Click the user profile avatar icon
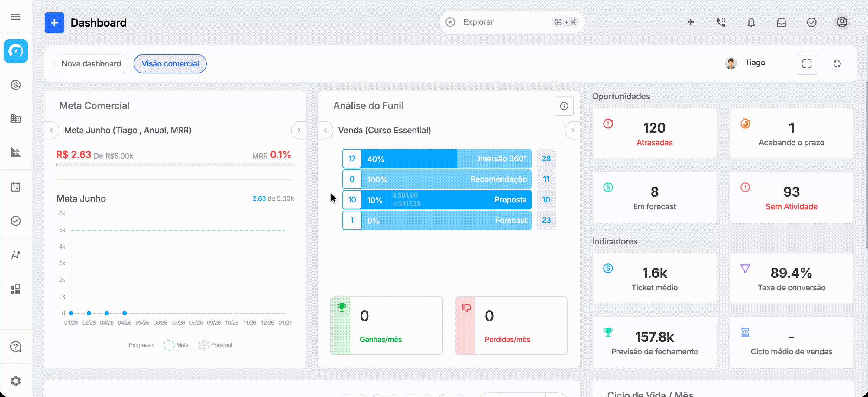The height and width of the screenshot is (397, 868). (x=842, y=22)
